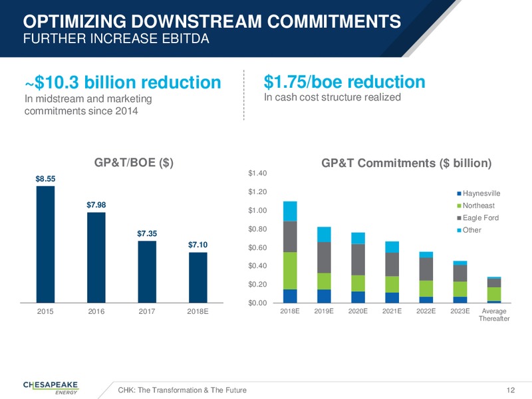Click the $0.00 y-axis label
The height and width of the screenshot is (399, 532).
point(257,303)
